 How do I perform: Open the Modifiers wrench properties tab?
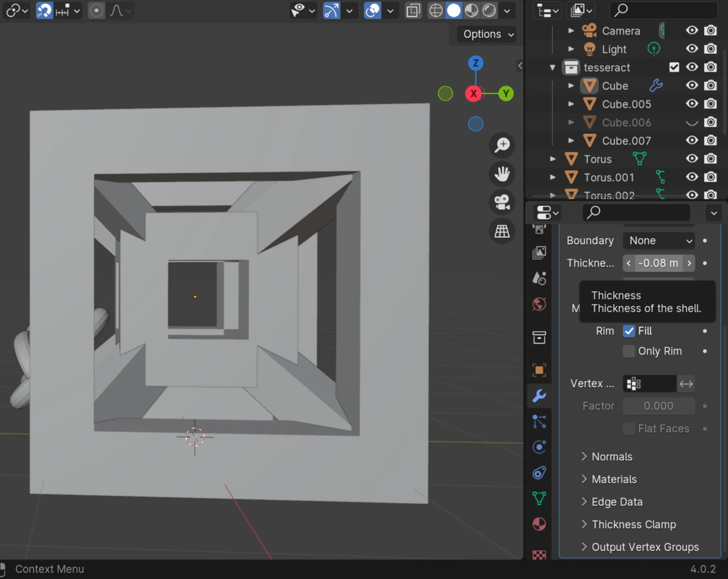point(539,396)
